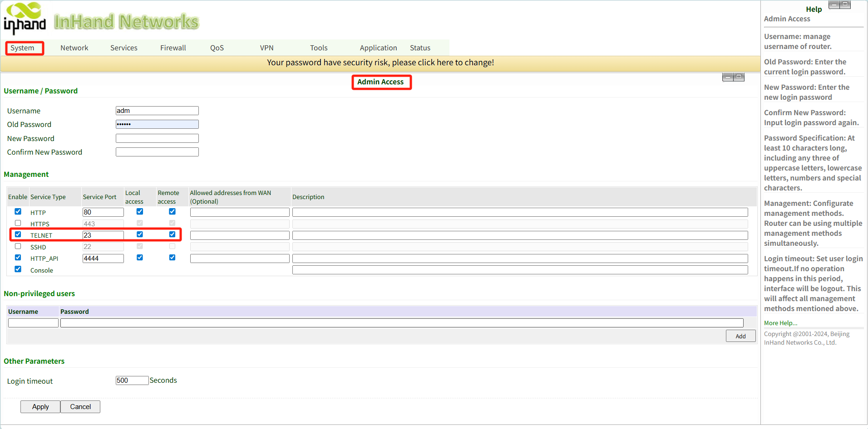The width and height of the screenshot is (868, 429).
Task: Click the HTTP description field
Action: click(520, 212)
